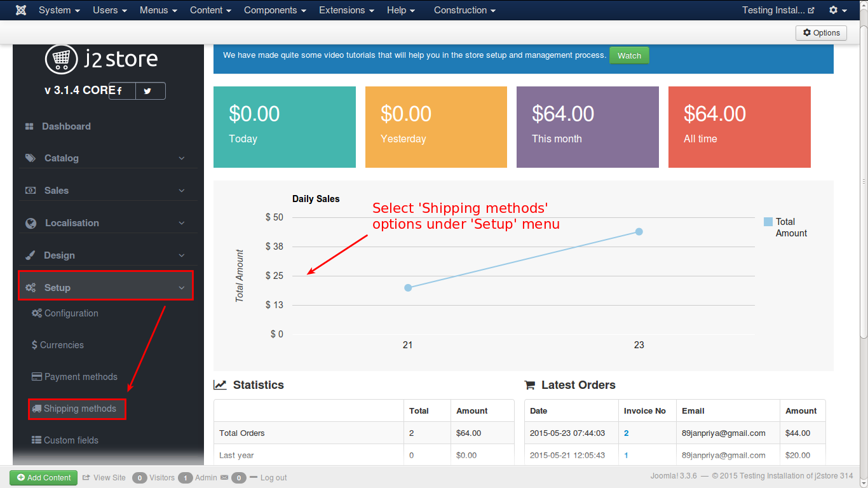868x488 pixels.
Task: Open the Components menu
Action: click(275, 10)
